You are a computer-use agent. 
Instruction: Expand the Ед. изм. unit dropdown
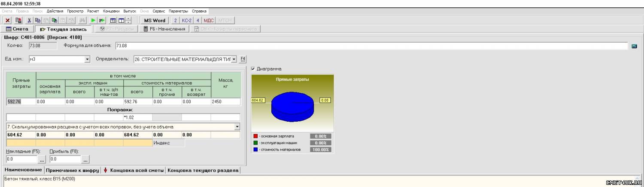87,59
